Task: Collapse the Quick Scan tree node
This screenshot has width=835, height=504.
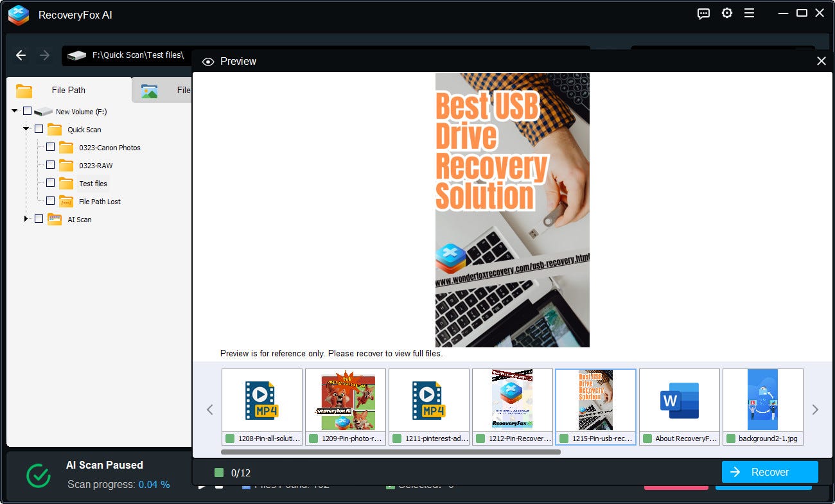Action: point(26,129)
